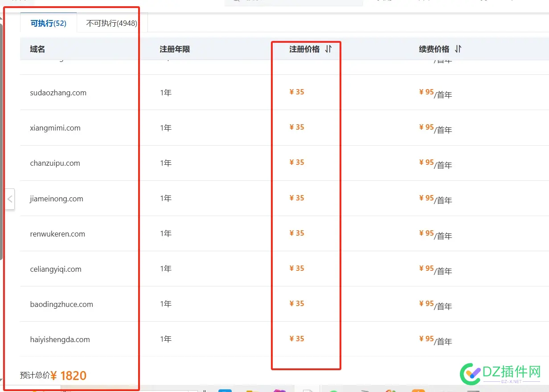Click the ¥35 price for jiameinong.com
The height and width of the screenshot is (392, 549).
point(297,198)
